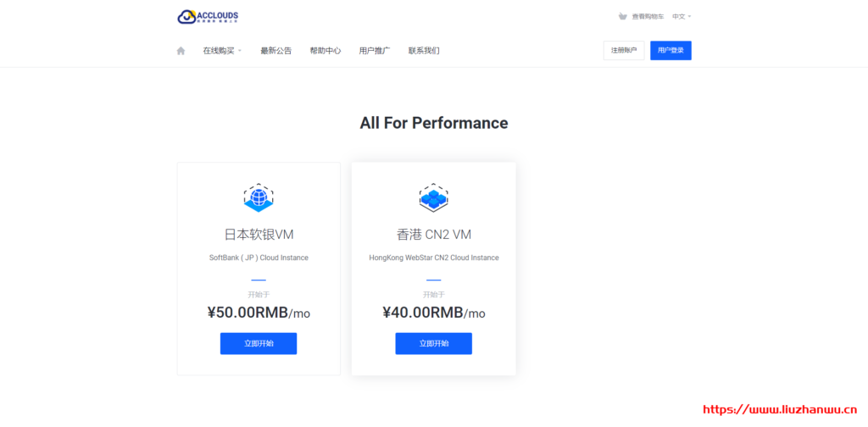Open the 查看购物车 link
The height and width of the screenshot is (427, 868).
pos(648,16)
